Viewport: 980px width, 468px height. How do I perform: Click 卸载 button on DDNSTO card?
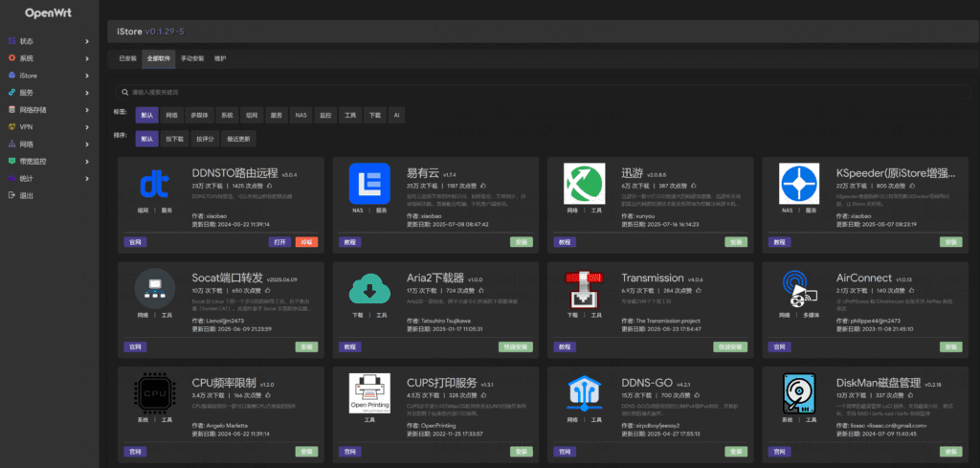click(x=306, y=242)
